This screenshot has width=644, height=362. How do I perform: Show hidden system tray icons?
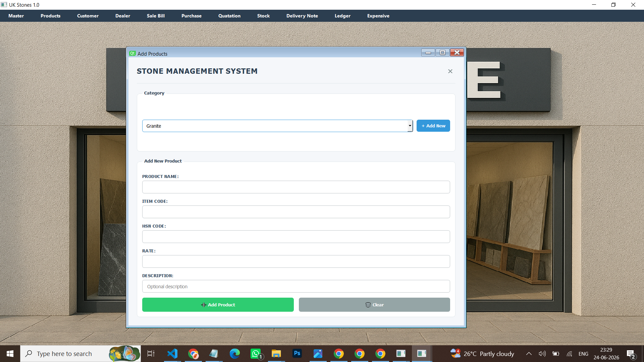pyautogui.click(x=529, y=354)
